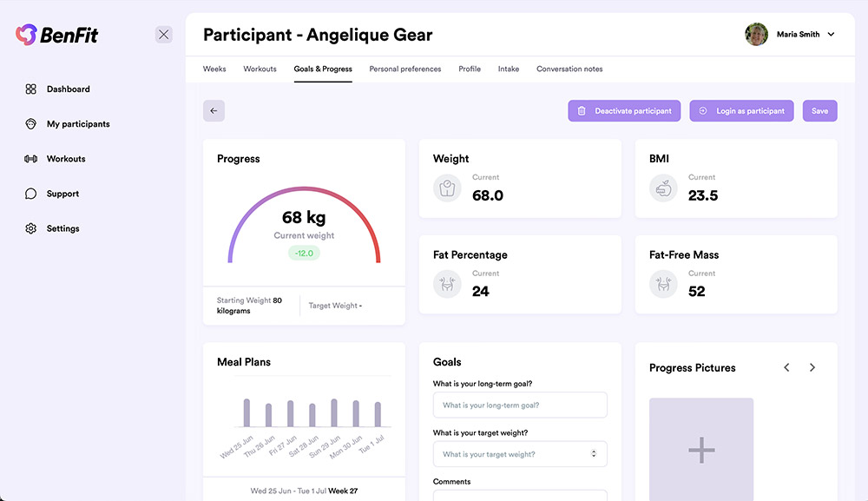The image size is (868, 501).
Task: Adjust the target weight stepper arrows
Action: tap(593, 454)
